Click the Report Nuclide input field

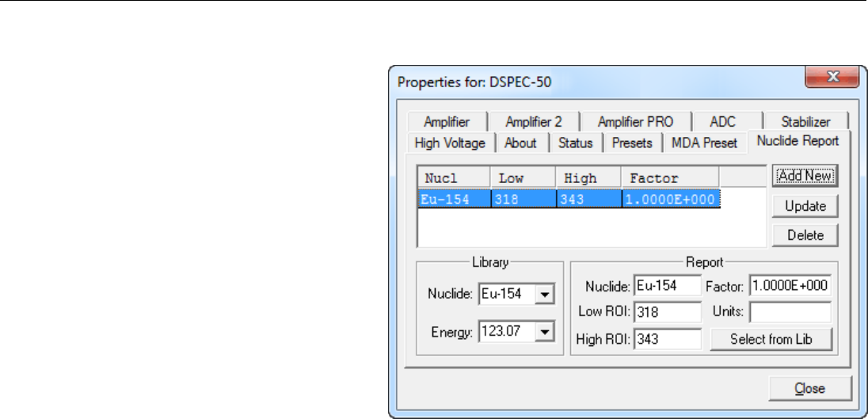668,286
